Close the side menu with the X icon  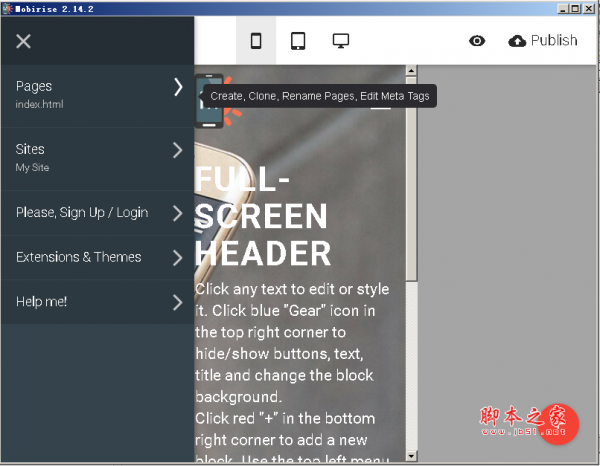(x=24, y=41)
